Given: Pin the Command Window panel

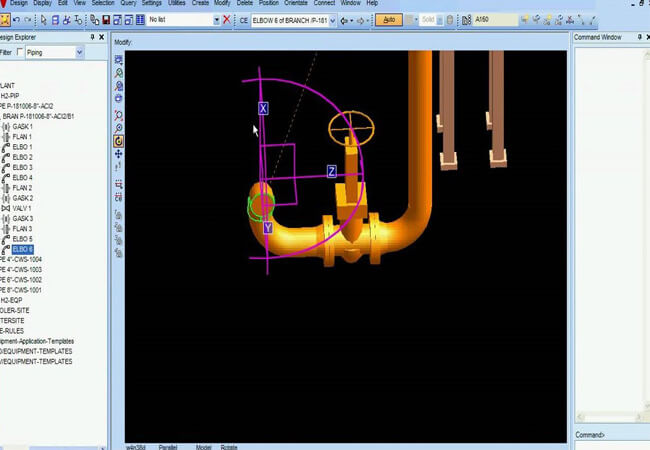Looking at the screenshot, I should [640, 37].
